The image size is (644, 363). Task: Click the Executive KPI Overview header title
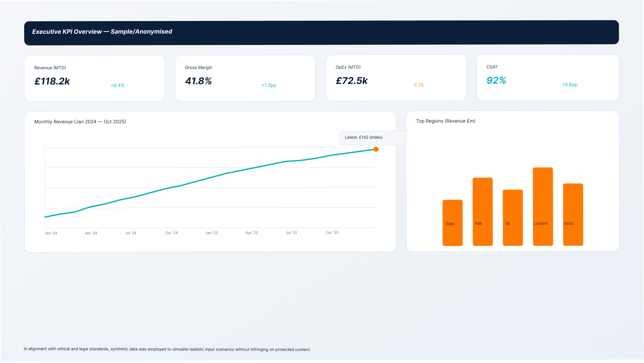click(102, 31)
